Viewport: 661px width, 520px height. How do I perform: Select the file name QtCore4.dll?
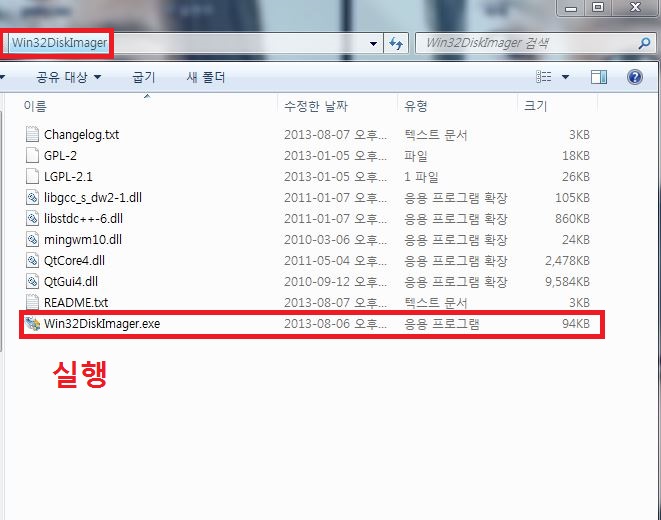pos(74,260)
